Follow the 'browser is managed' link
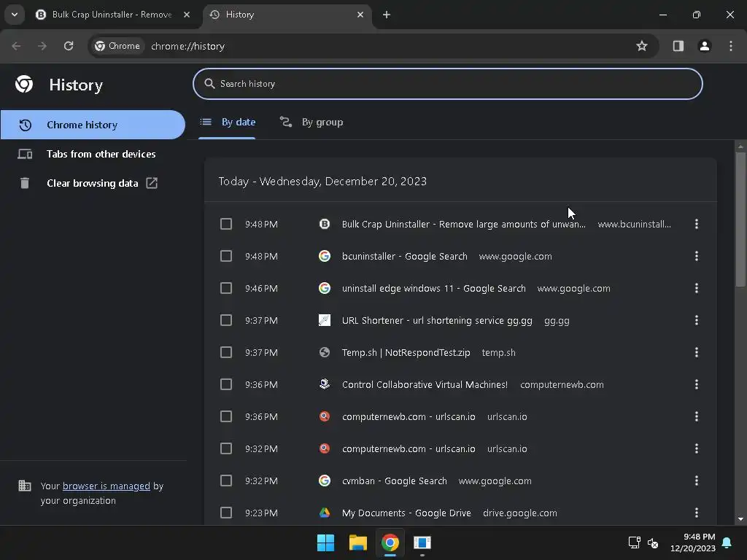This screenshot has height=560, width=747. (x=107, y=486)
